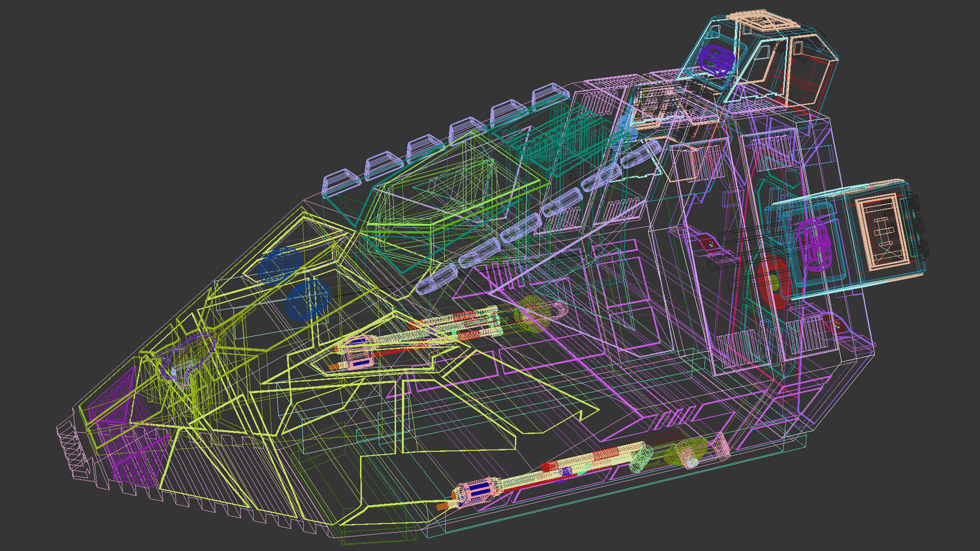Select the lower blue wireframe sphere
Image resolution: width=980 pixels, height=551 pixels.
pyautogui.click(x=308, y=300)
